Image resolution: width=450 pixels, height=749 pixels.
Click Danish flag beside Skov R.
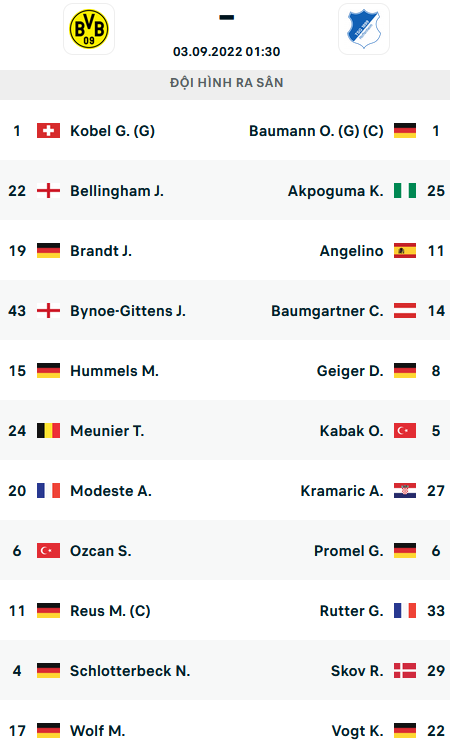pos(405,671)
